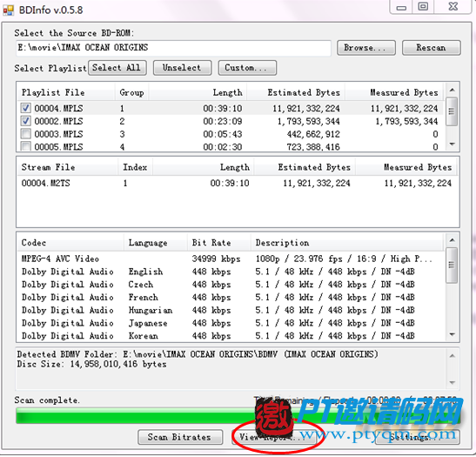
Task: Click the Browse... button
Action: pyautogui.click(x=366, y=48)
